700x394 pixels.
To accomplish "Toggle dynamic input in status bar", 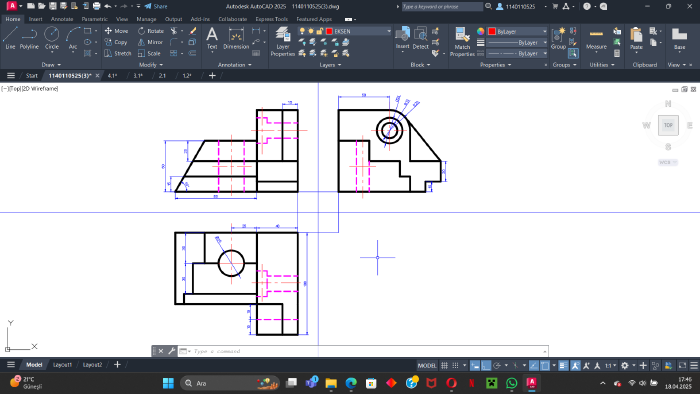I will click(475, 365).
